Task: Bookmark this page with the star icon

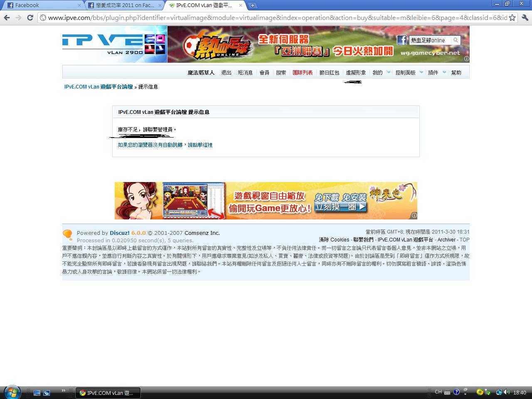Action: tap(512, 17)
